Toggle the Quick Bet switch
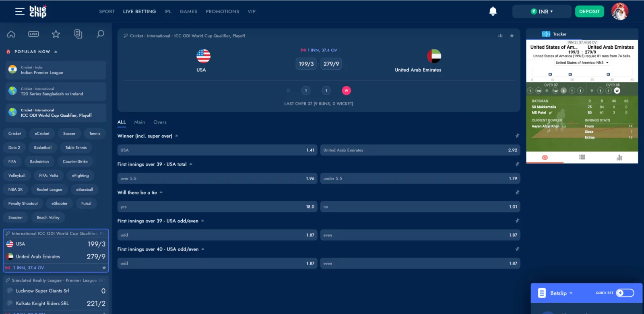This screenshot has height=314, width=644. tap(625, 293)
